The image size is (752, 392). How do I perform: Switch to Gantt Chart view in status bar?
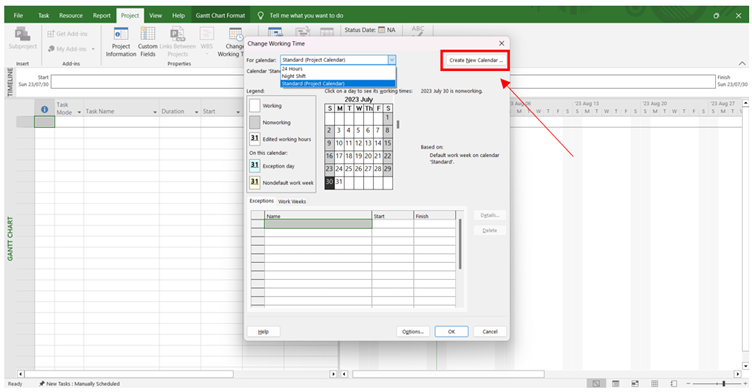(596, 383)
